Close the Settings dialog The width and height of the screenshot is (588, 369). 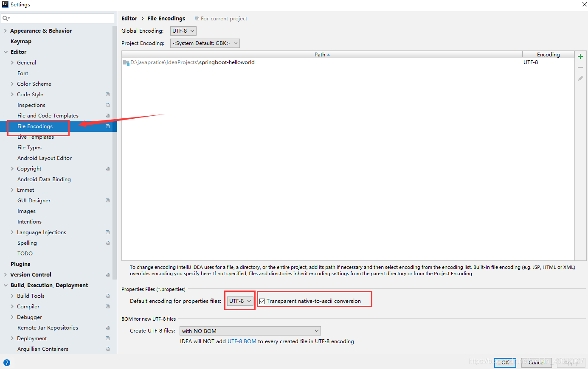(x=584, y=4)
